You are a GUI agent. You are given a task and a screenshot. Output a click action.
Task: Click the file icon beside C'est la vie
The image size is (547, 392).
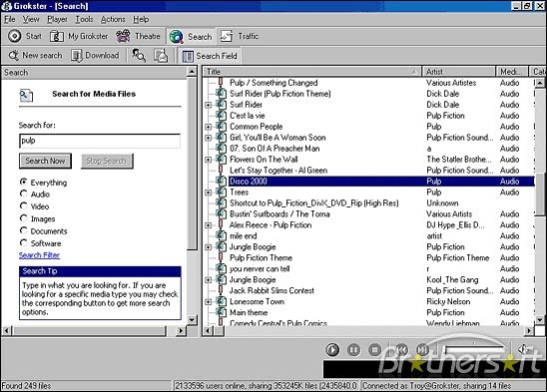pos(221,115)
